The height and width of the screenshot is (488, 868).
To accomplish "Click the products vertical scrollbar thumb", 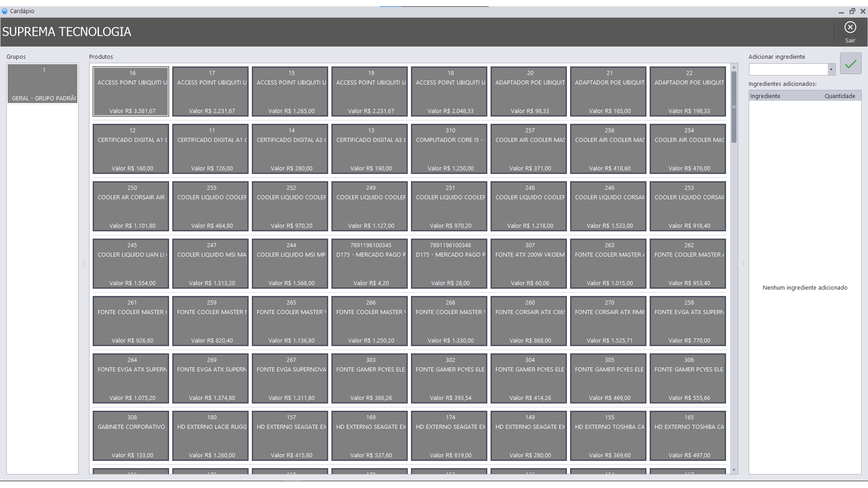I will click(x=734, y=107).
